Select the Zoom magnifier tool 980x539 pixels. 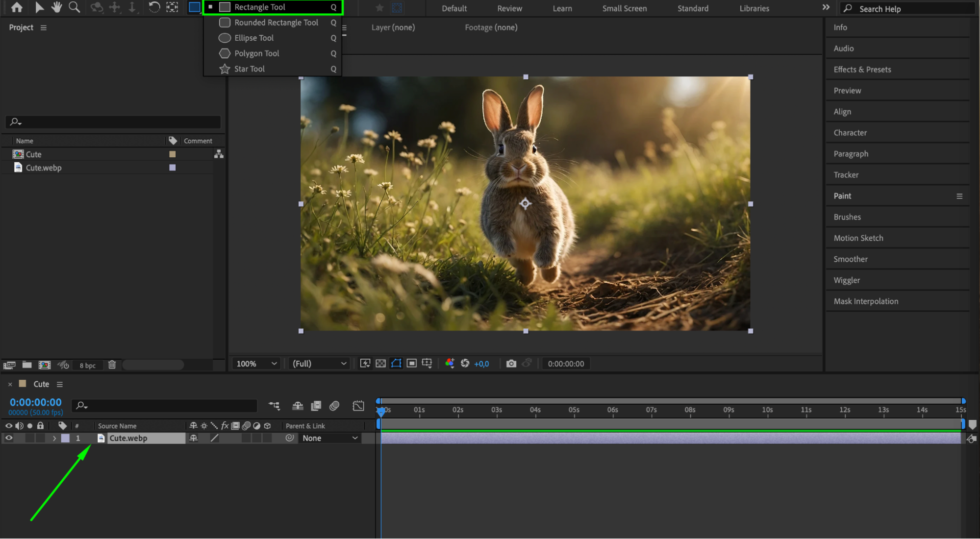pyautogui.click(x=75, y=7)
